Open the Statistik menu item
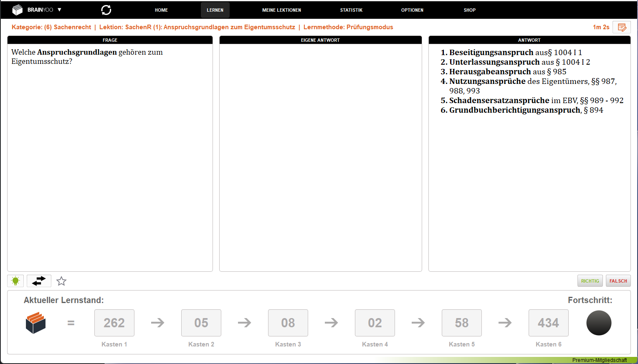Screen dimensions: 638x364 351,10
